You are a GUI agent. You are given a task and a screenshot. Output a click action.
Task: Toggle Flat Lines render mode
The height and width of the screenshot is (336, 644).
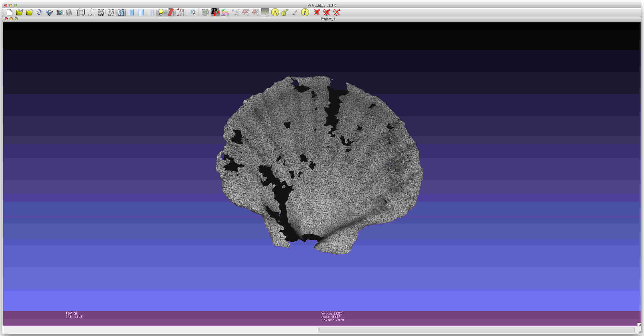(x=121, y=12)
